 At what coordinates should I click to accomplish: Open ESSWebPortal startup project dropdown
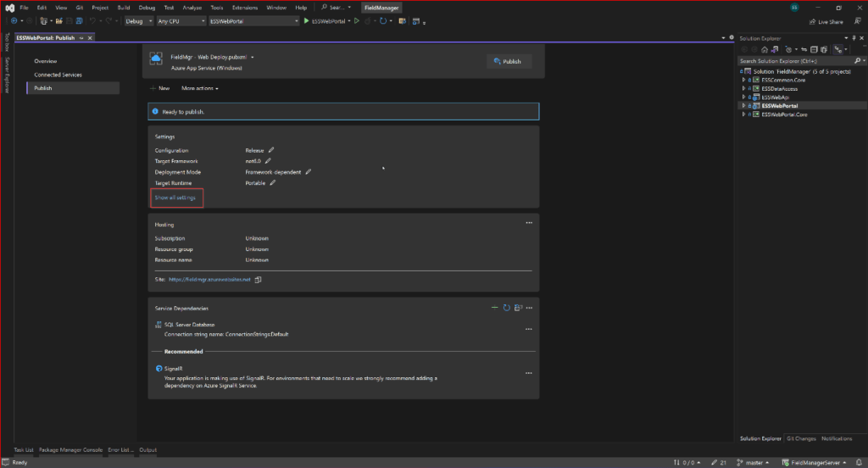(x=253, y=21)
